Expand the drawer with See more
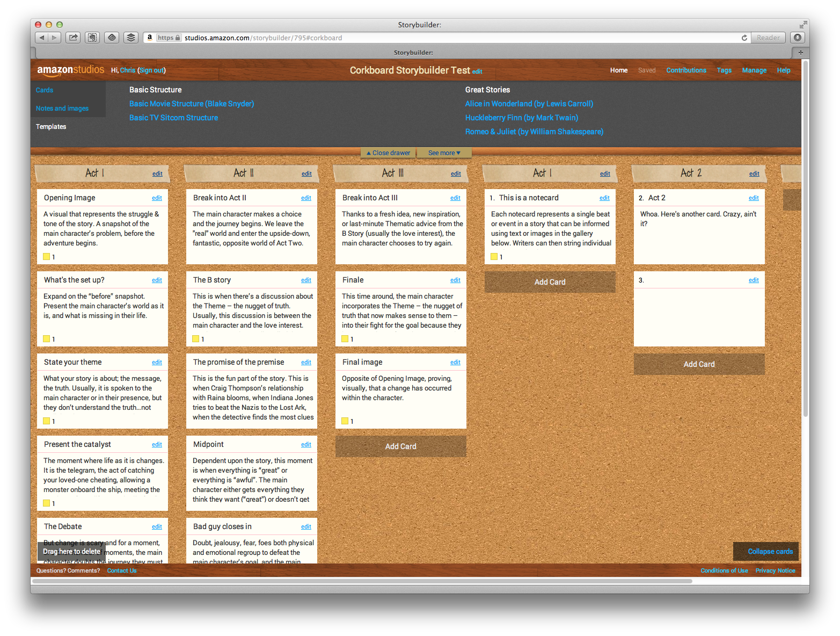 [444, 153]
